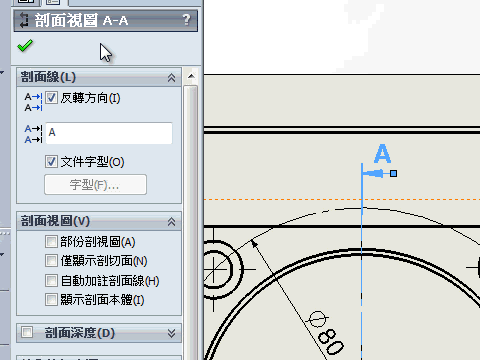The image size is (480, 360).
Task: Click the 字型(F)... button
Action: point(95,184)
